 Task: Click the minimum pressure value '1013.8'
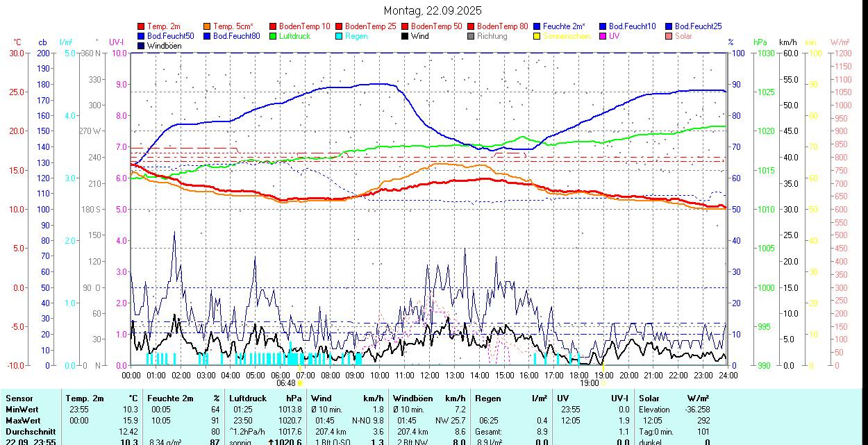coord(290,410)
